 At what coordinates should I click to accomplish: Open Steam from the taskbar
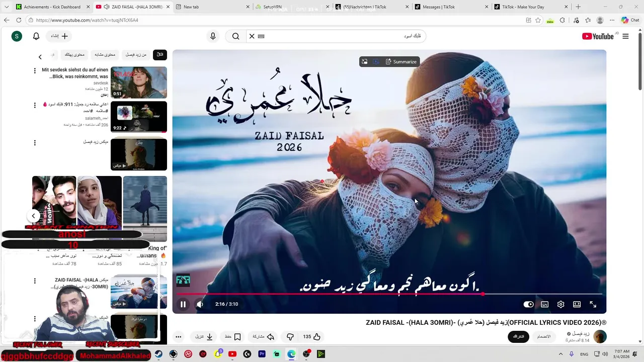(158, 354)
